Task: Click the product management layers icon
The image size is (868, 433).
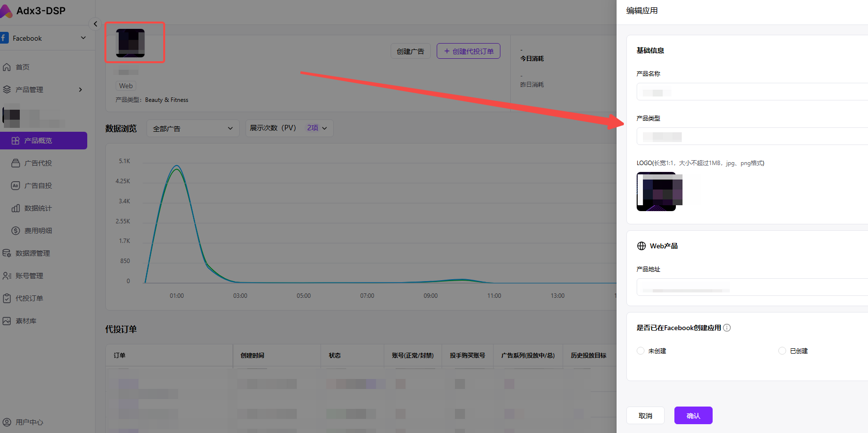Action: pos(7,90)
